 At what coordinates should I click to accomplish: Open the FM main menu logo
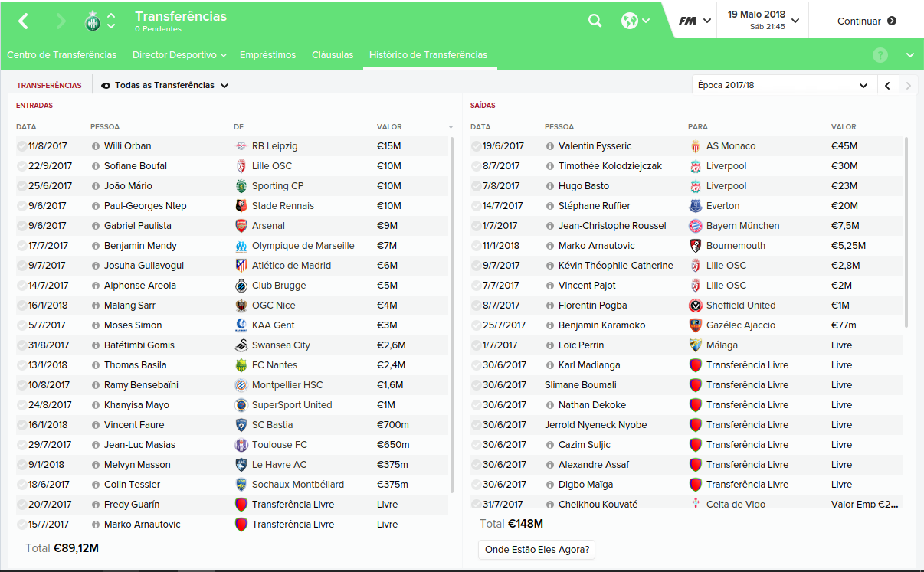click(687, 21)
